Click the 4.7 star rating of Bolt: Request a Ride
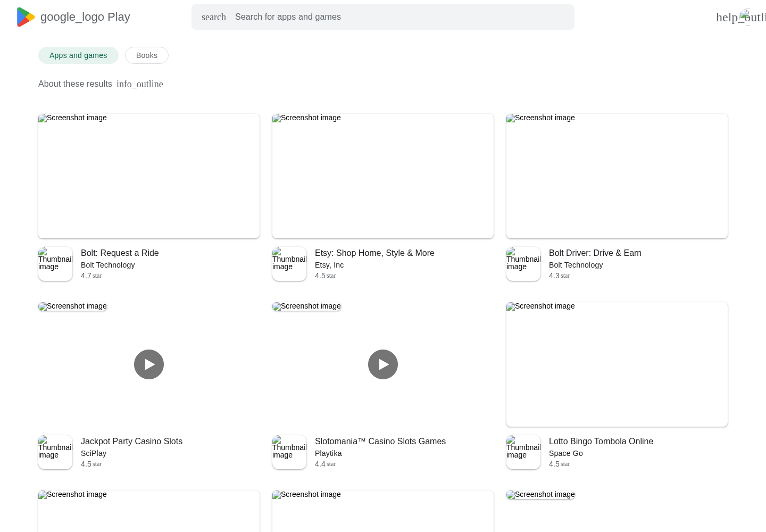 coord(91,276)
